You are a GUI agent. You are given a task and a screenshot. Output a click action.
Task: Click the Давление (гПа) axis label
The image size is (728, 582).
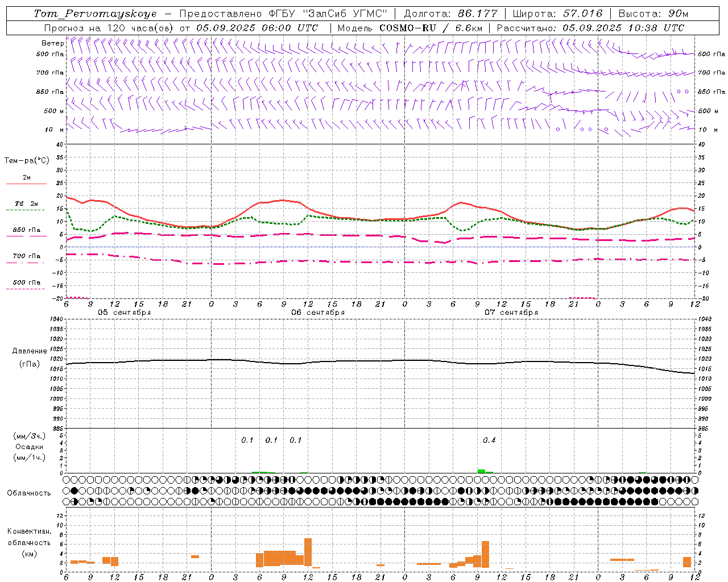tap(28, 357)
